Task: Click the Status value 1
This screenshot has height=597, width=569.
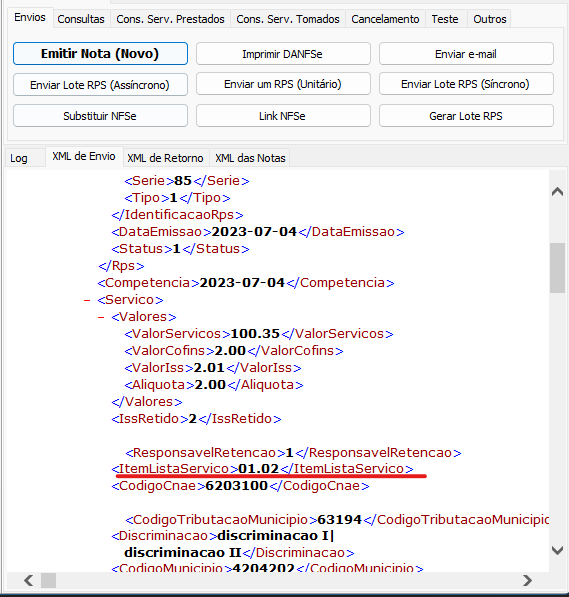Action: 176,249
